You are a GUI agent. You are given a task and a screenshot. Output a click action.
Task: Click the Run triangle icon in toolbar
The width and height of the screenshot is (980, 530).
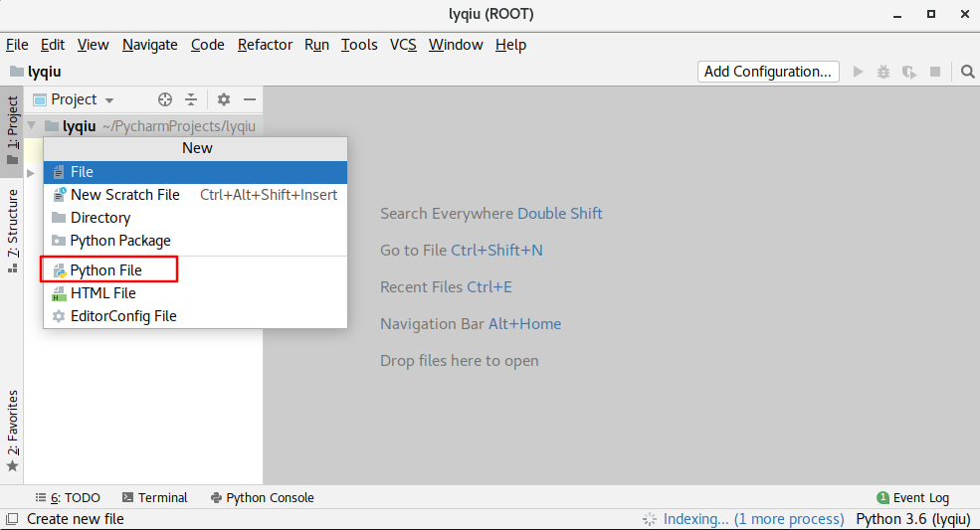(x=859, y=72)
